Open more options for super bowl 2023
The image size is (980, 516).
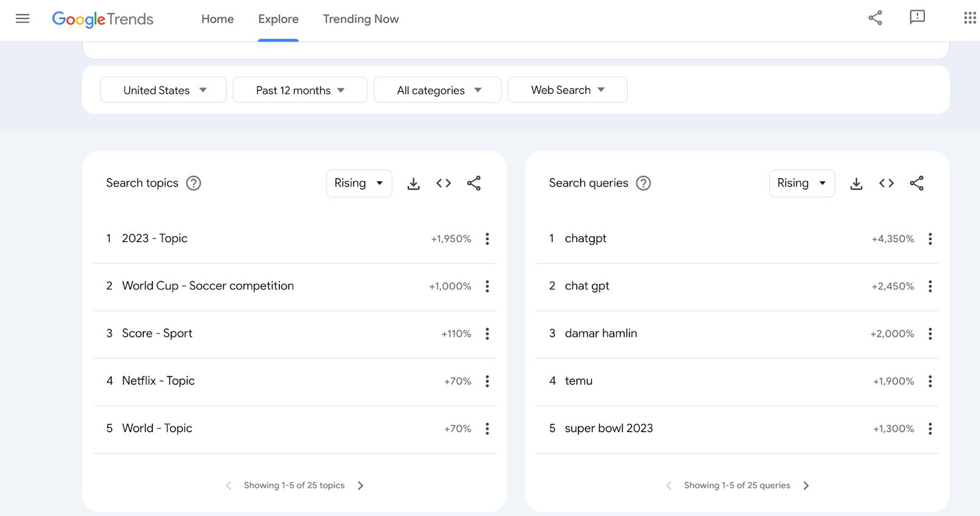pos(930,429)
